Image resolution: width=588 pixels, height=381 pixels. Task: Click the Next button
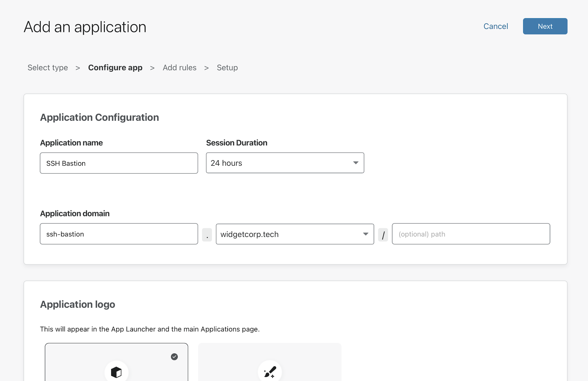[545, 26]
